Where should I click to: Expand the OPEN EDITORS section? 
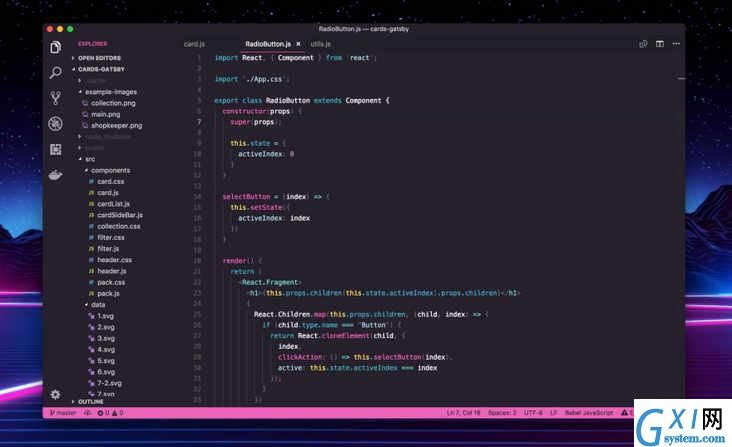click(x=97, y=58)
